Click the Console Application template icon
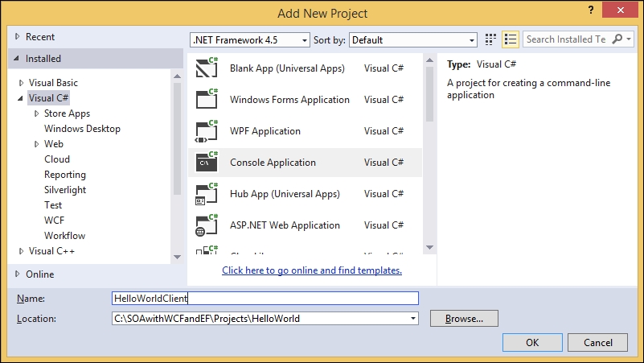Image resolution: width=644 pixels, height=363 pixels. click(207, 162)
